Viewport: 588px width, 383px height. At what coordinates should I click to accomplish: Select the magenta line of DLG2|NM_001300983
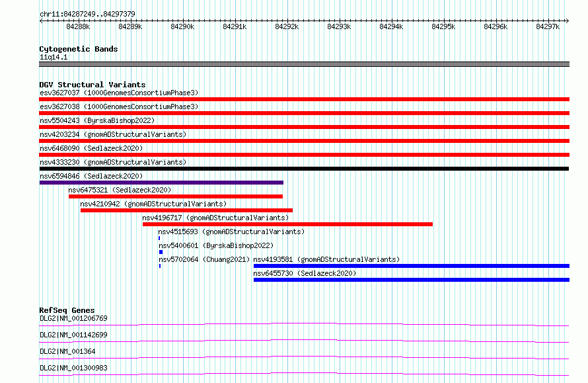tap(304, 374)
